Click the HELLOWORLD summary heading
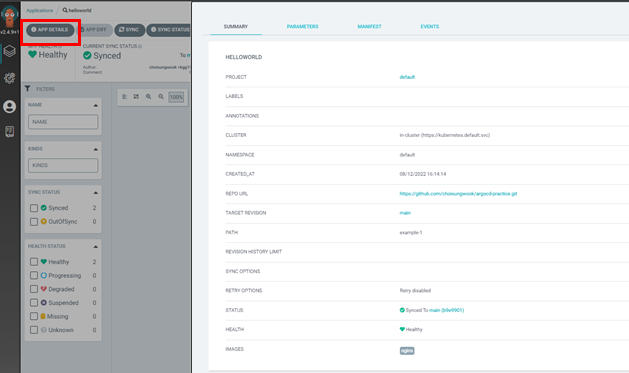Screen dimensions: 629x373 click(x=243, y=57)
